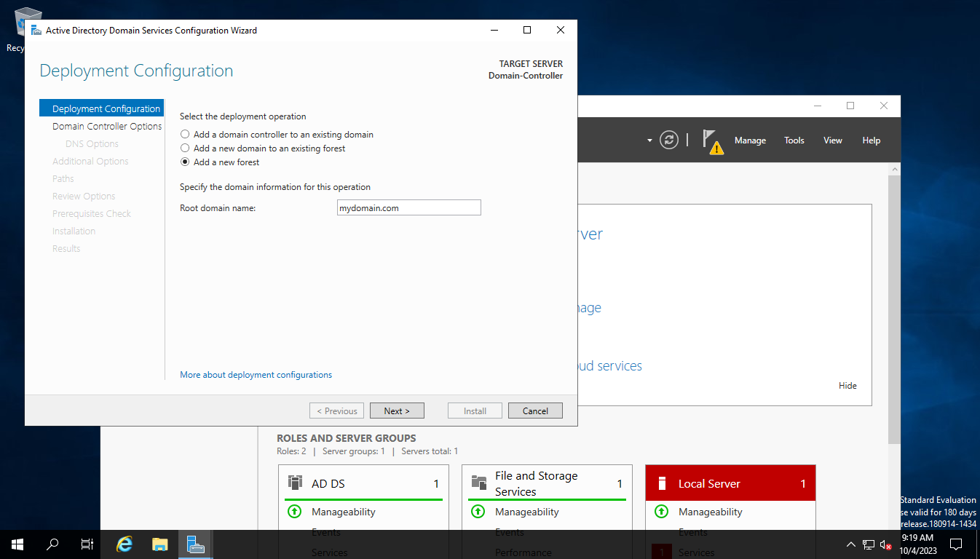The width and height of the screenshot is (980, 559).
Task: Open More about deployment configurations
Action: pyautogui.click(x=256, y=374)
